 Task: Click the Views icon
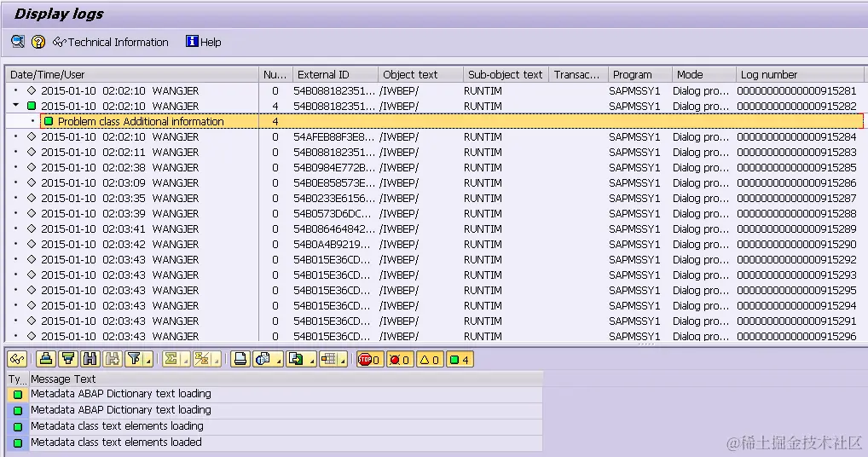pos(263,360)
